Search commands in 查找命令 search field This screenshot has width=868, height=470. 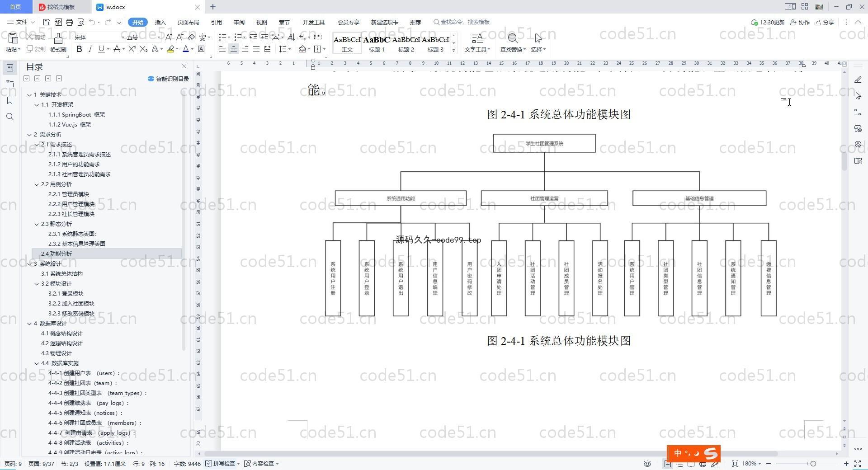tap(462, 22)
